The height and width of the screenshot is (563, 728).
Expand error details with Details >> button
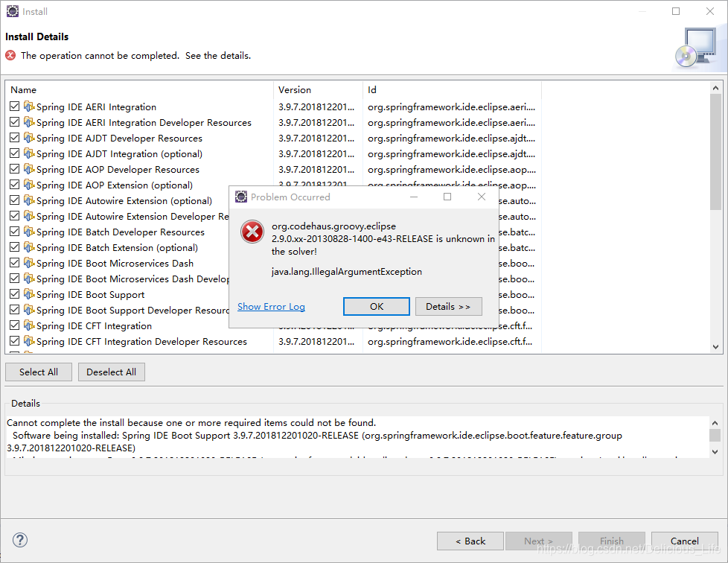pos(449,307)
